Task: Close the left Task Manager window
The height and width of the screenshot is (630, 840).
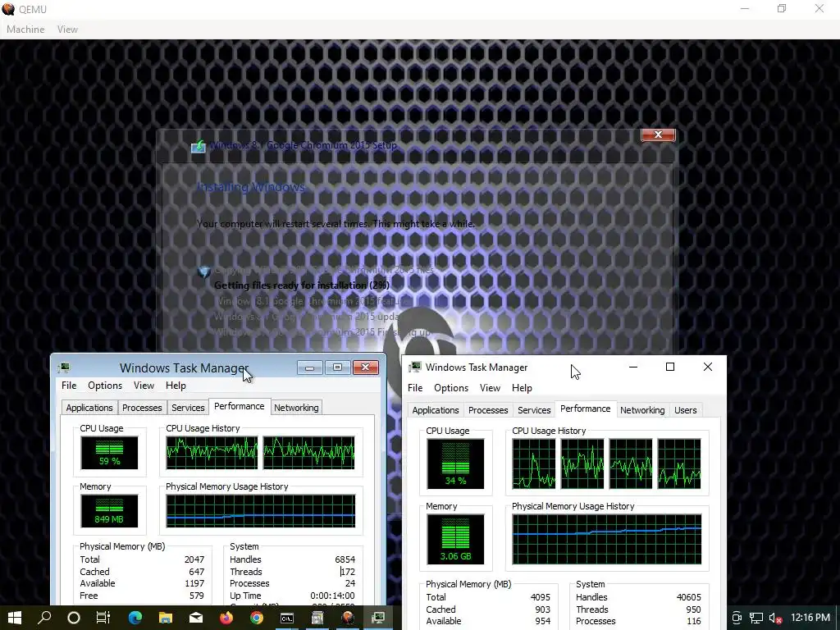Action: (x=365, y=367)
